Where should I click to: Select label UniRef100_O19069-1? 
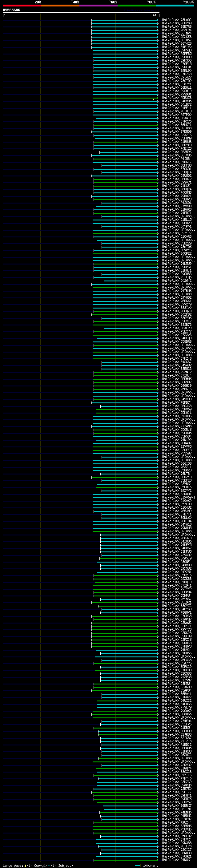179,497
